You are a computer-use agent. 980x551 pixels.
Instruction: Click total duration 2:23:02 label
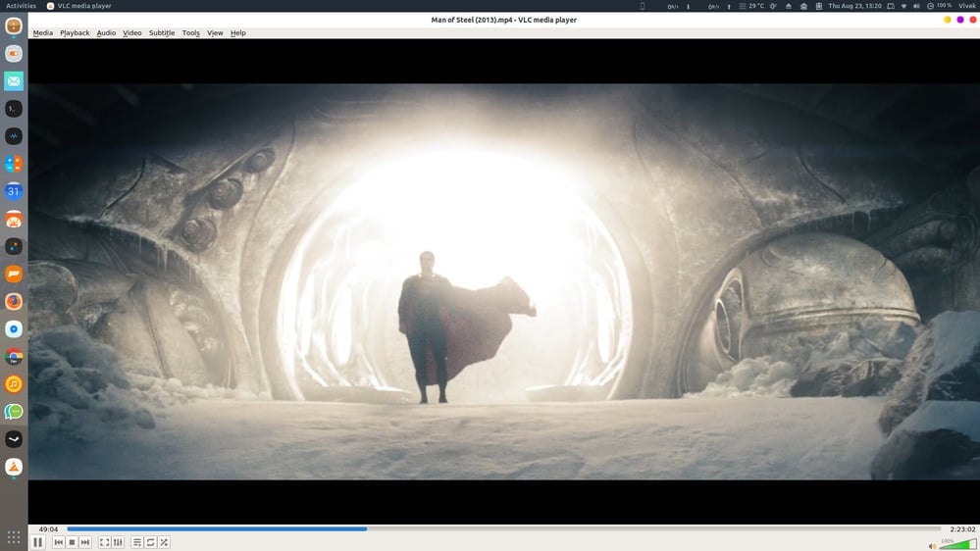[962, 529]
